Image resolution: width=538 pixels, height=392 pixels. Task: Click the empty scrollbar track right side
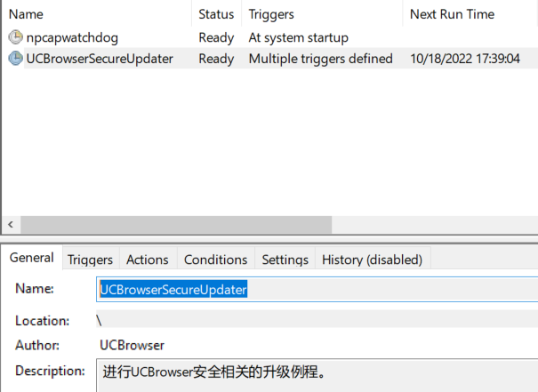(435, 225)
